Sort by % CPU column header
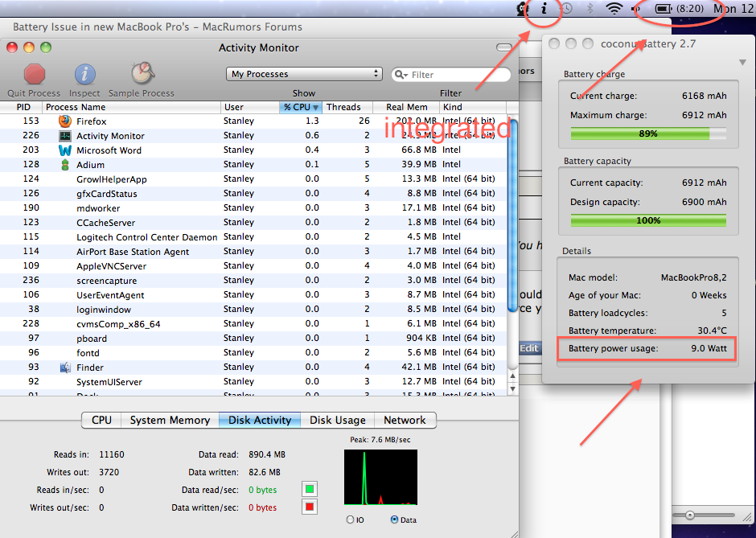Viewport: 756px width, 538px height. pyautogui.click(x=301, y=107)
